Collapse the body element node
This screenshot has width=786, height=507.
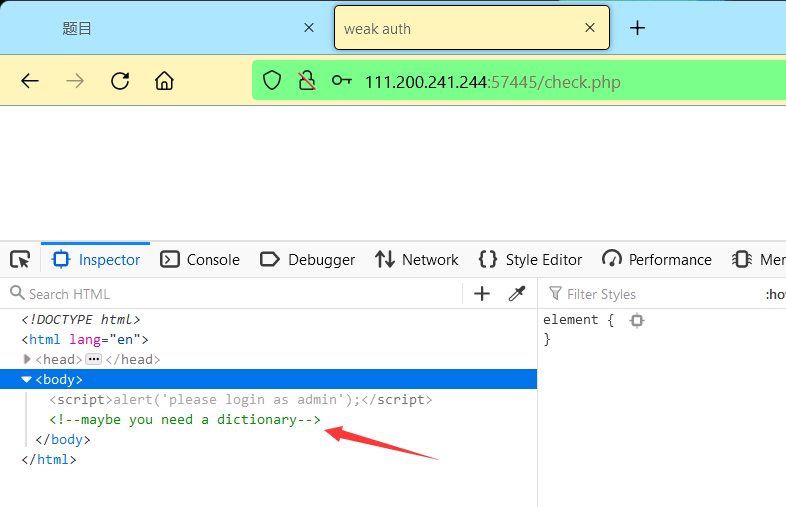coord(27,380)
